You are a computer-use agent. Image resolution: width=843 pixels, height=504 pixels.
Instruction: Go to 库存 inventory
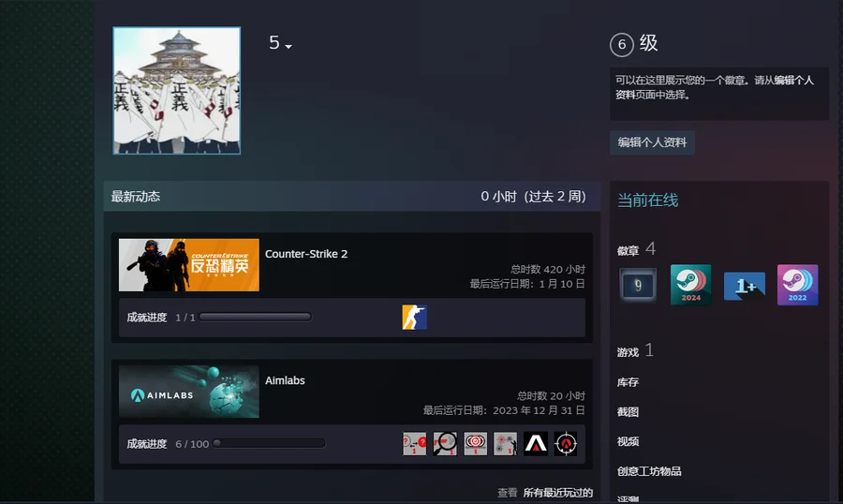click(628, 382)
